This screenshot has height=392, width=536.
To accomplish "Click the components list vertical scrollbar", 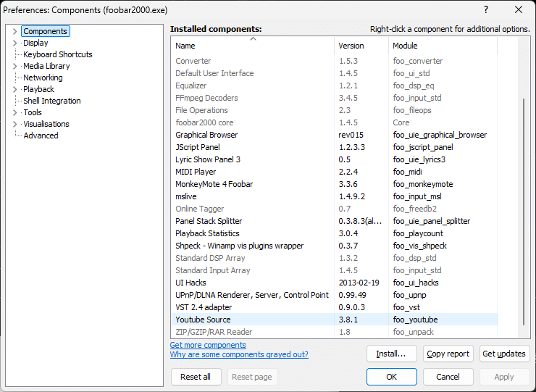I will click(x=524, y=217).
